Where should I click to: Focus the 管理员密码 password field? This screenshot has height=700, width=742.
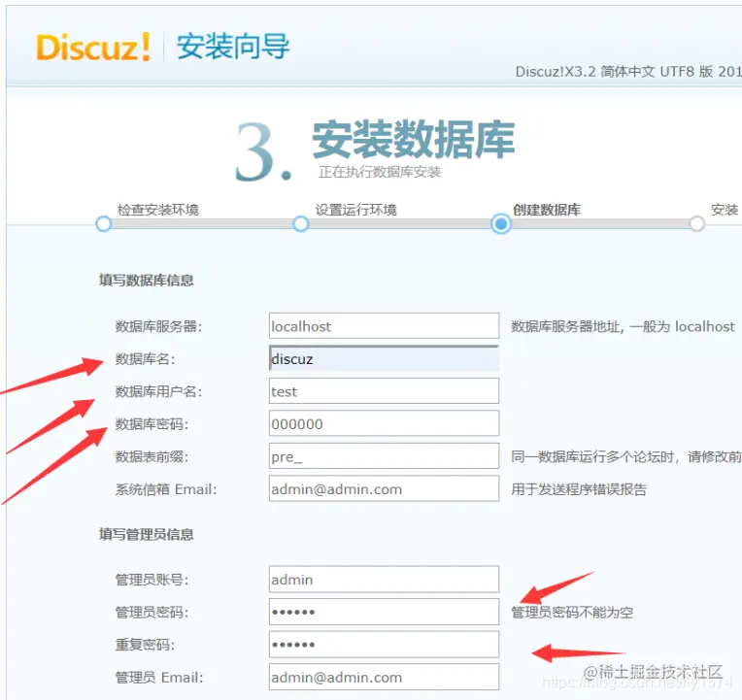click(x=384, y=612)
